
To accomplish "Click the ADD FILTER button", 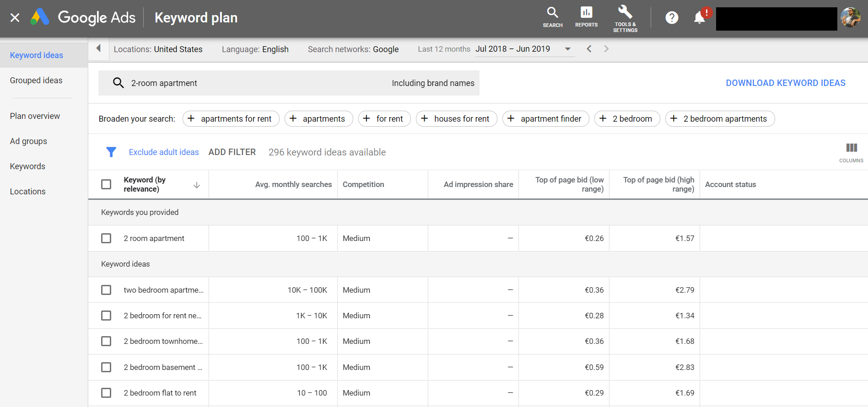I will (x=232, y=152).
